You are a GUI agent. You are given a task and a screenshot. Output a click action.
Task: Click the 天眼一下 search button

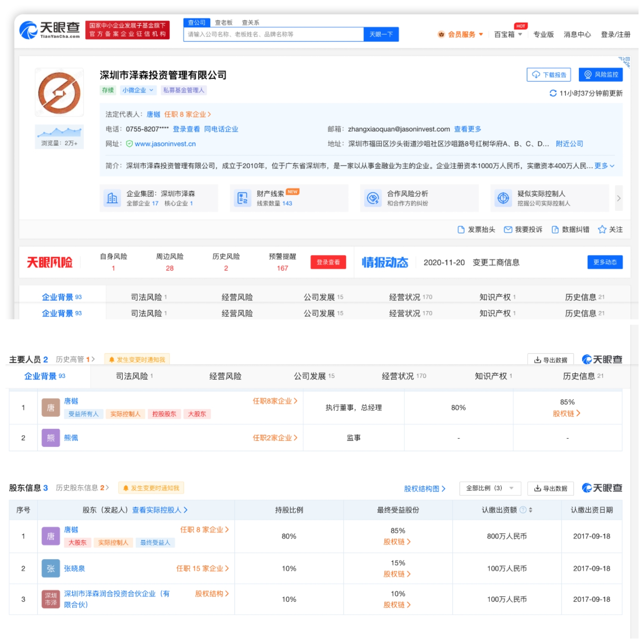tap(381, 34)
